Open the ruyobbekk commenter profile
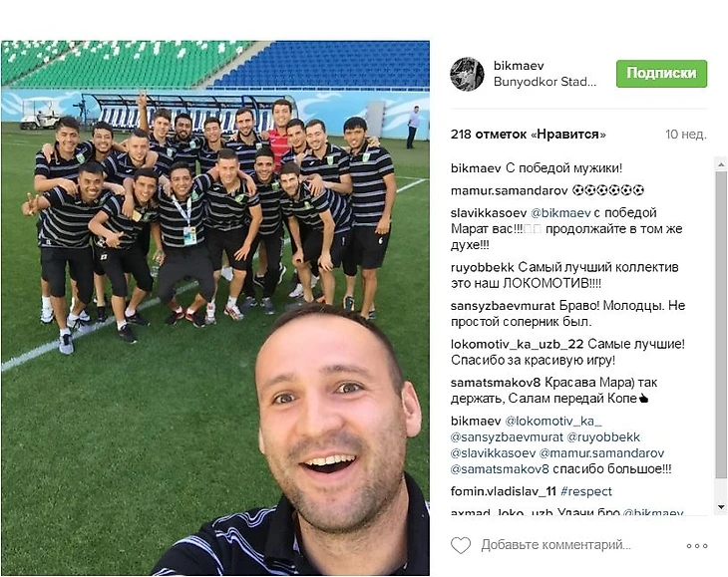The image size is (728, 577). 482,268
